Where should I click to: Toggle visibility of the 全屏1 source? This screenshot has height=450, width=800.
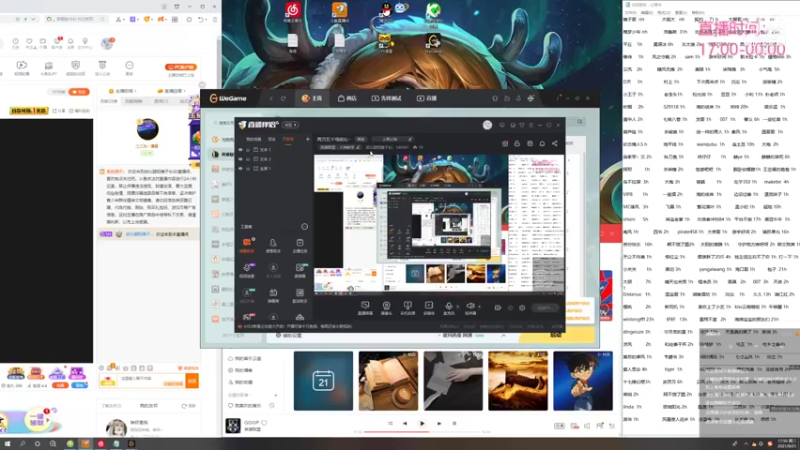(x=241, y=168)
